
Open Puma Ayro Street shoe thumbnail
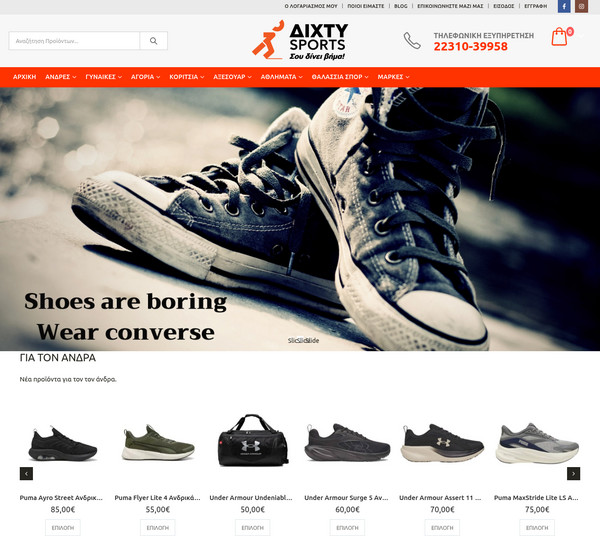(63, 443)
